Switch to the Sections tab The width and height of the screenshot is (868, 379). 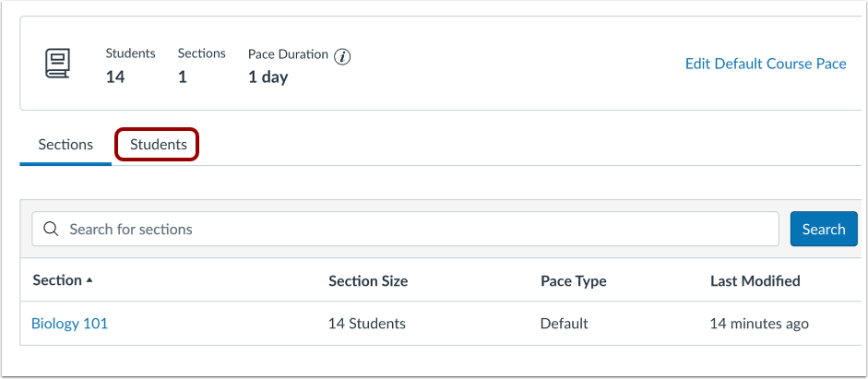point(65,145)
